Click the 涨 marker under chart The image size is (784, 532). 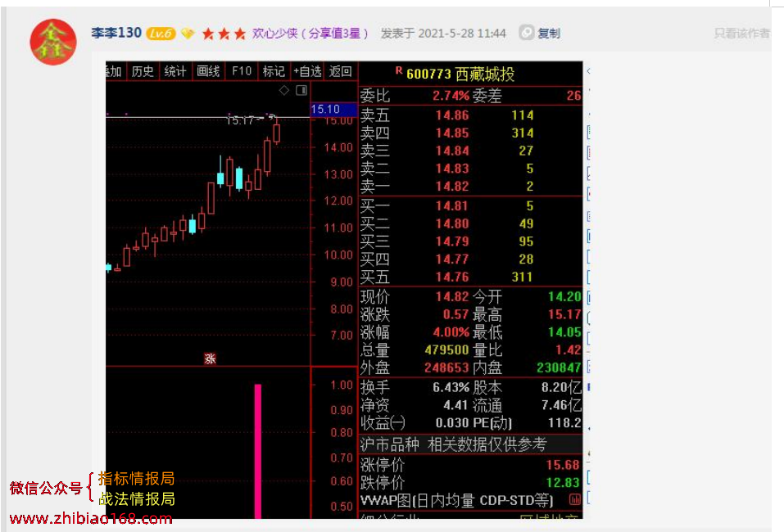210,358
